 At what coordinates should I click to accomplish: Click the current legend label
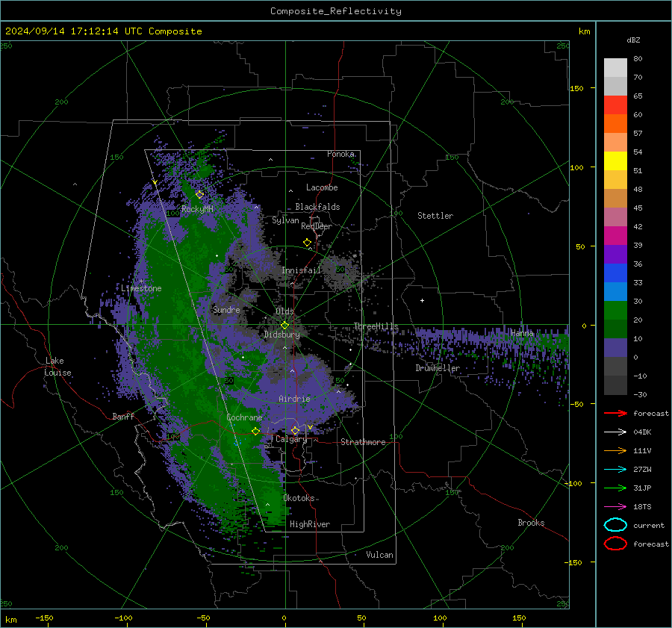(x=649, y=526)
